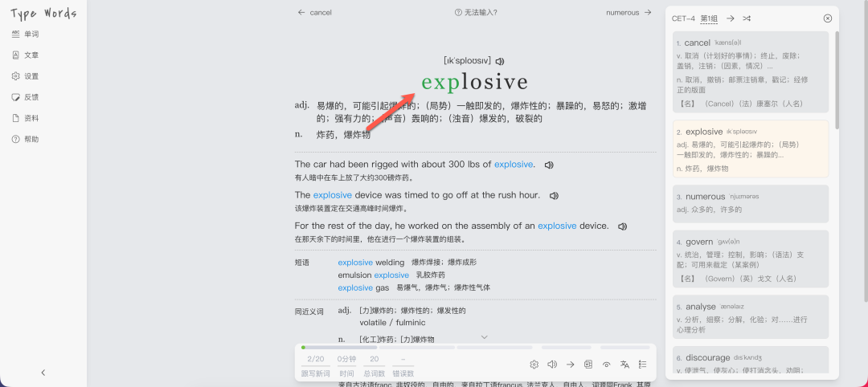Toggle the eye visibility icon
This screenshot has height=387, width=868.
pos(607,365)
